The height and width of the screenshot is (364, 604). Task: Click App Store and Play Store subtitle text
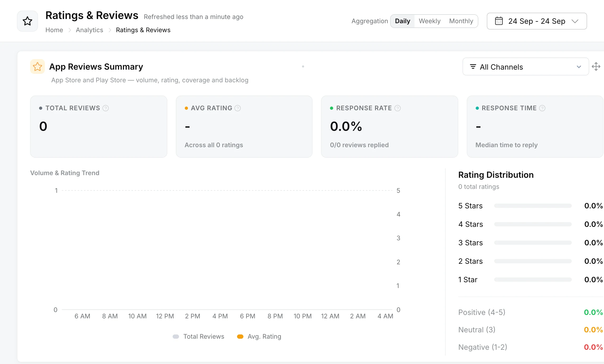point(150,80)
